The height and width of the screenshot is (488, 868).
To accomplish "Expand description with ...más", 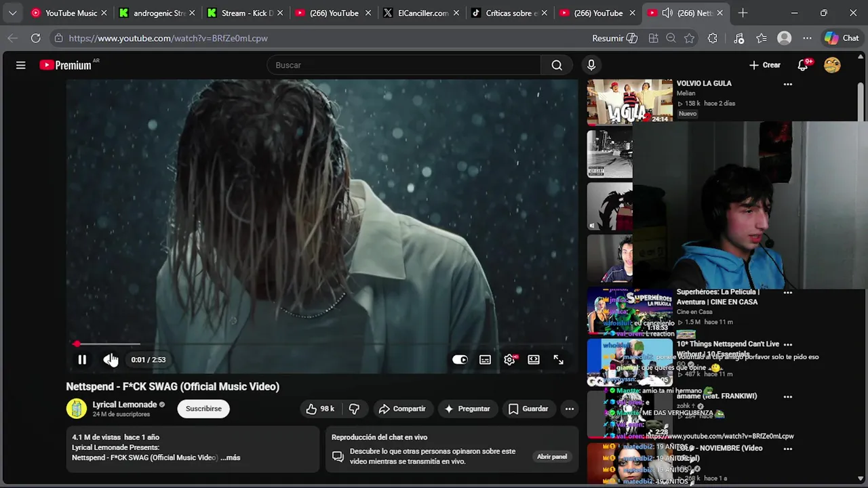I will point(231,457).
